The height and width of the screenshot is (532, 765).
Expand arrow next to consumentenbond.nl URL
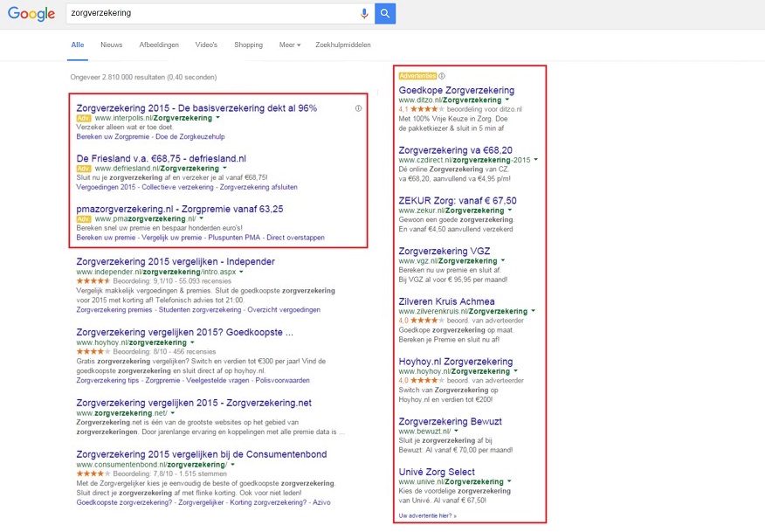[232, 465]
